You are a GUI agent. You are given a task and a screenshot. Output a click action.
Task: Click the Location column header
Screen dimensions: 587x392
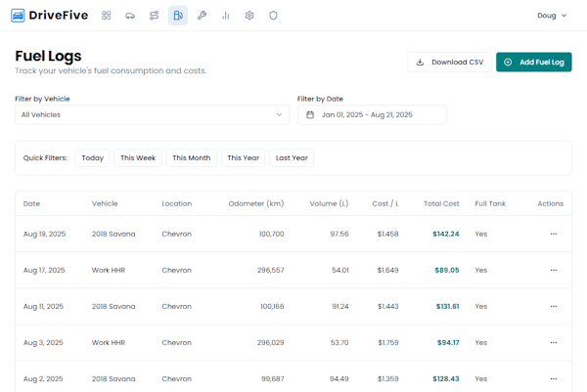click(177, 203)
